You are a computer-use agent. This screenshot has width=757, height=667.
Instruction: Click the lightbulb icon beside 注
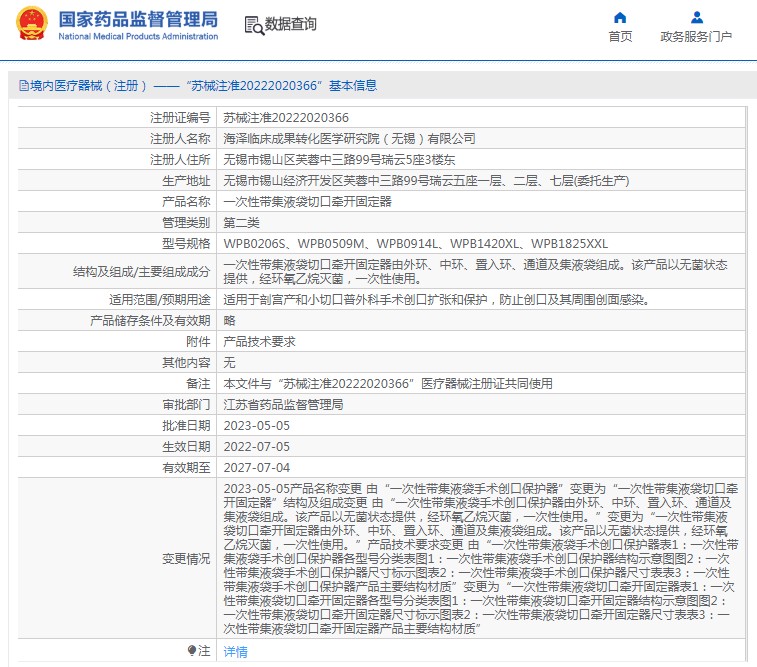[x=192, y=651]
